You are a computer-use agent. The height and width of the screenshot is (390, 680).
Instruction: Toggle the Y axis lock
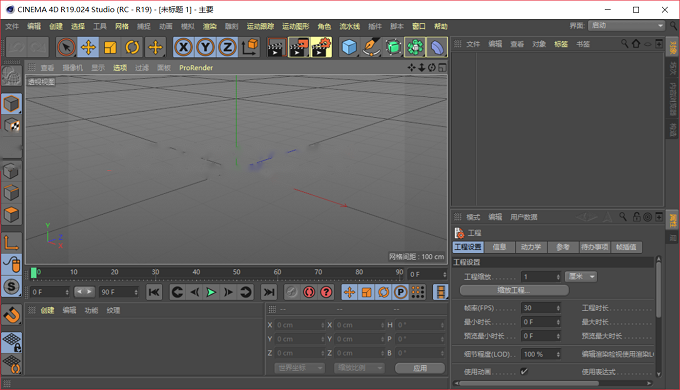coord(205,47)
